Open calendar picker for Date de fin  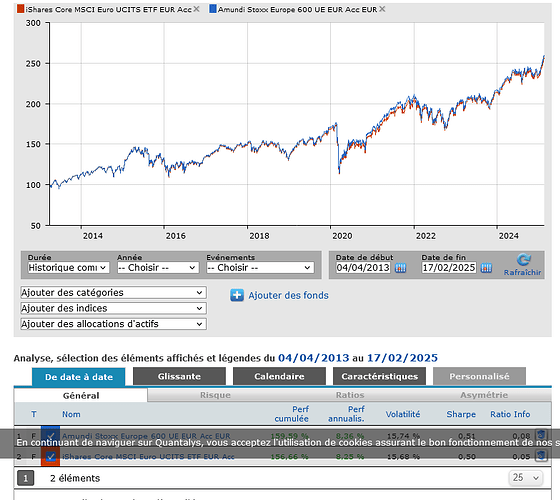486,268
